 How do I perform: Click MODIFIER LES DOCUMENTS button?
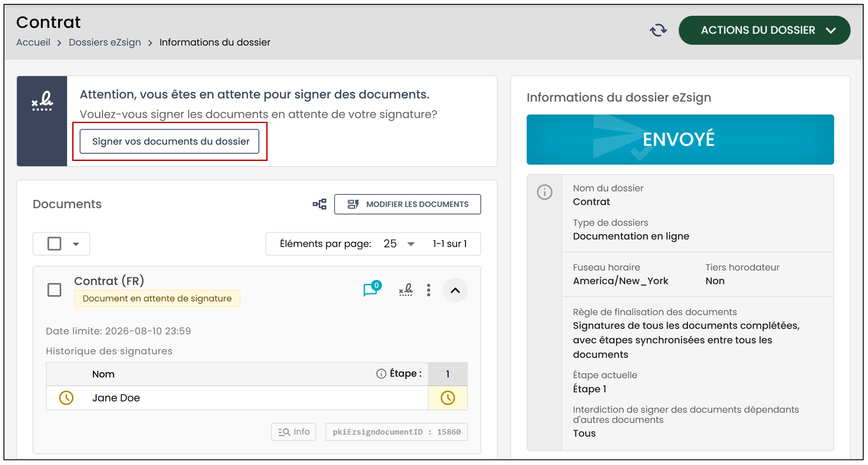pyautogui.click(x=408, y=204)
